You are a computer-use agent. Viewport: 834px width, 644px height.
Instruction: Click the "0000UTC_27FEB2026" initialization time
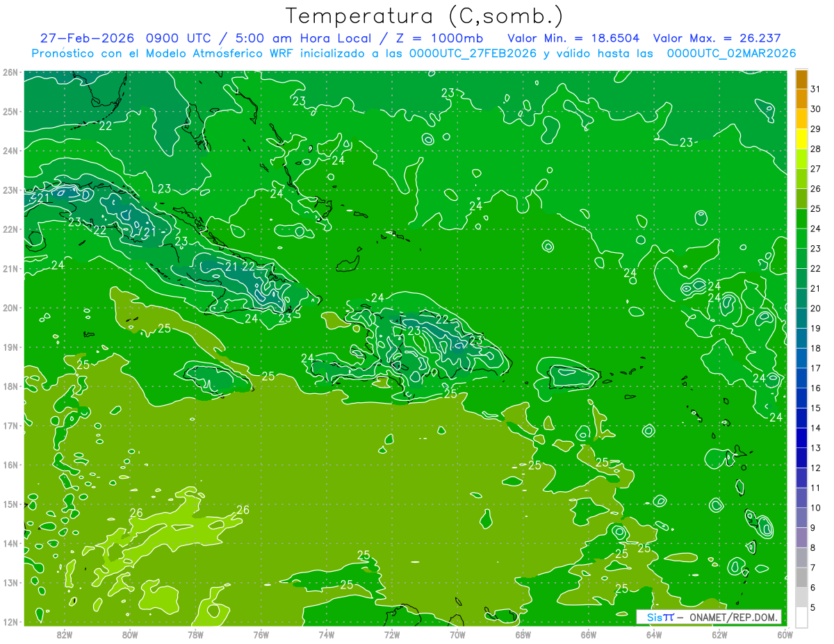click(473, 53)
